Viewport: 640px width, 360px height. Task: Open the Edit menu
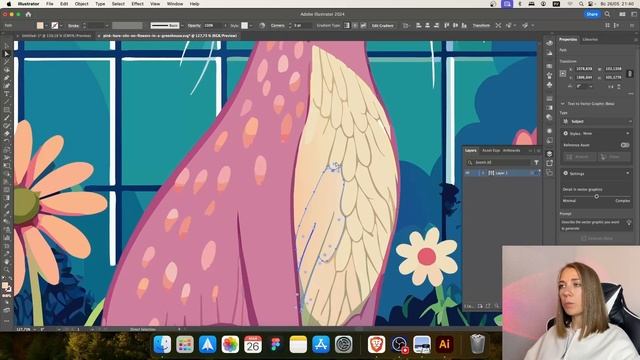click(64, 4)
